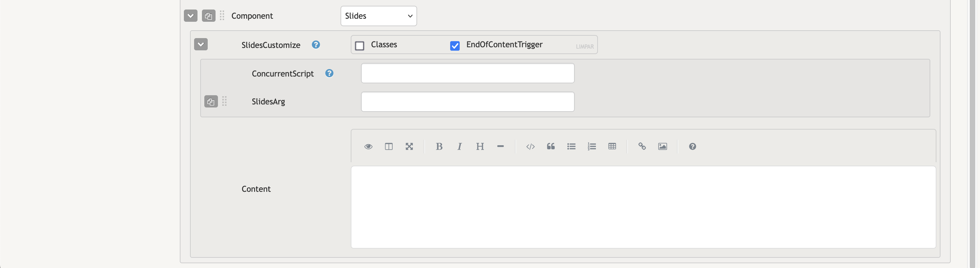Insert a link in the editor
The image size is (980, 268).
[642, 146]
